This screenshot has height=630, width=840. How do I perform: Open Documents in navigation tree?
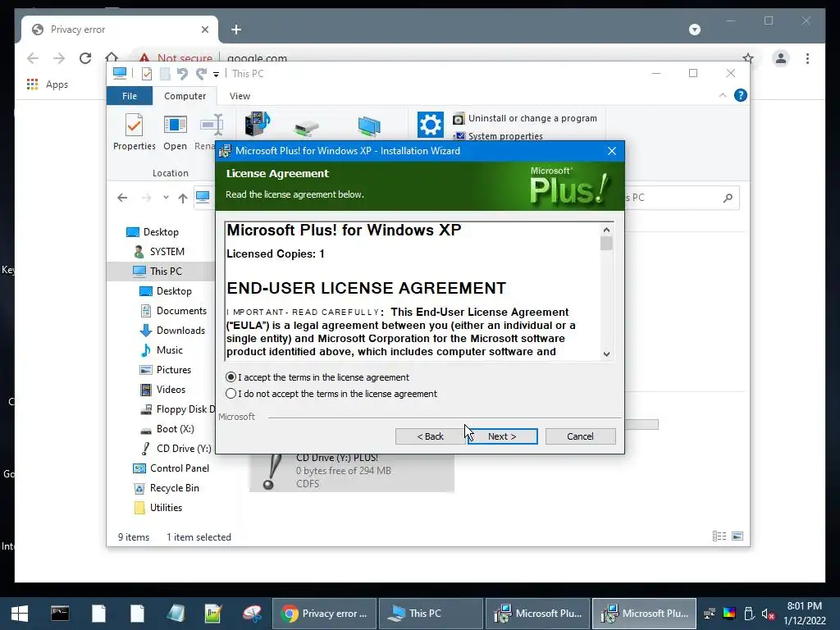point(181,311)
